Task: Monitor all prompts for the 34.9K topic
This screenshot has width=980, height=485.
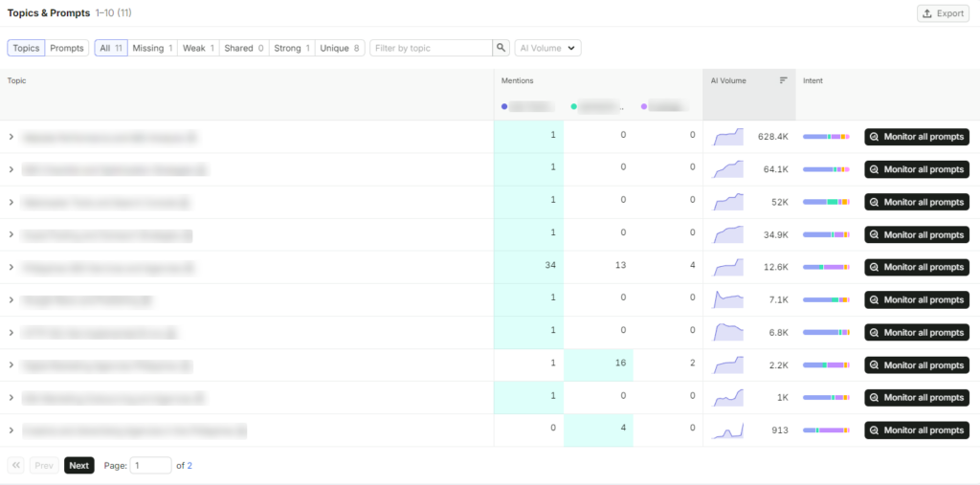Action: [917, 234]
